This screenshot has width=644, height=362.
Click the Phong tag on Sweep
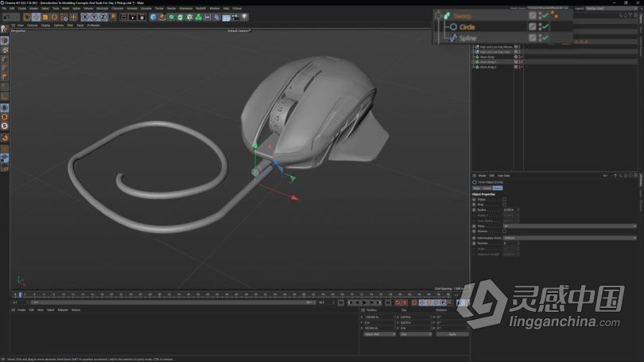(554, 16)
